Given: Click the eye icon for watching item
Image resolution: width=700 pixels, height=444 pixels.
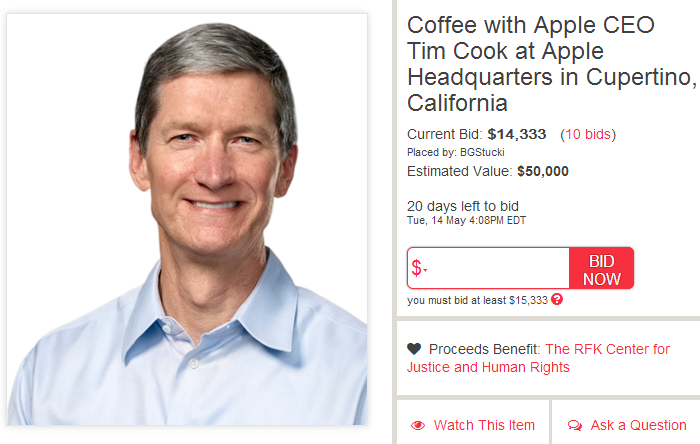Looking at the screenshot, I should pyautogui.click(x=418, y=425).
